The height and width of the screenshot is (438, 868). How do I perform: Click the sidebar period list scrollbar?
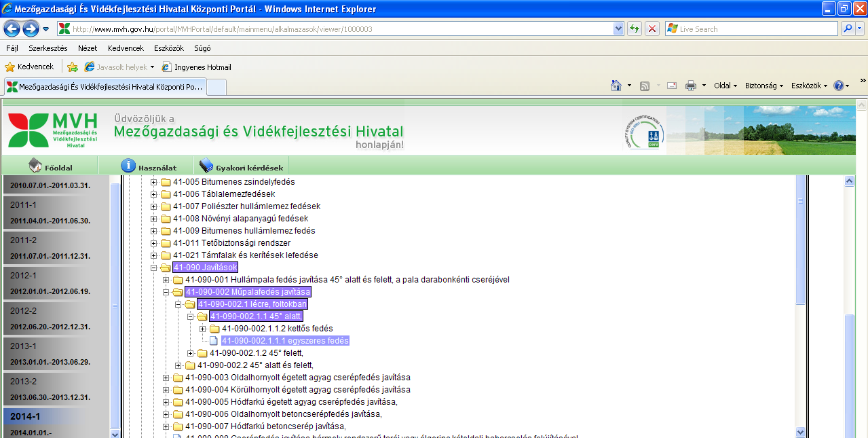tap(114, 306)
